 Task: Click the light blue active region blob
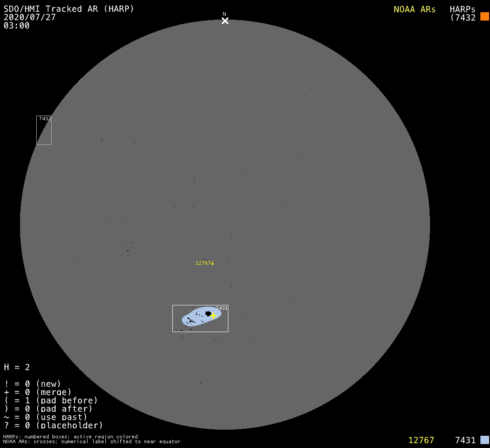[x=196, y=318]
